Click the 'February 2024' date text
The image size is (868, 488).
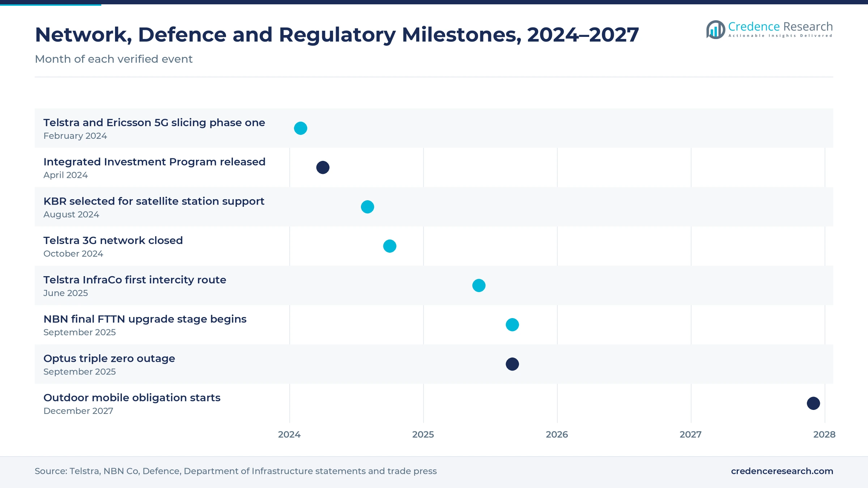(x=75, y=136)
